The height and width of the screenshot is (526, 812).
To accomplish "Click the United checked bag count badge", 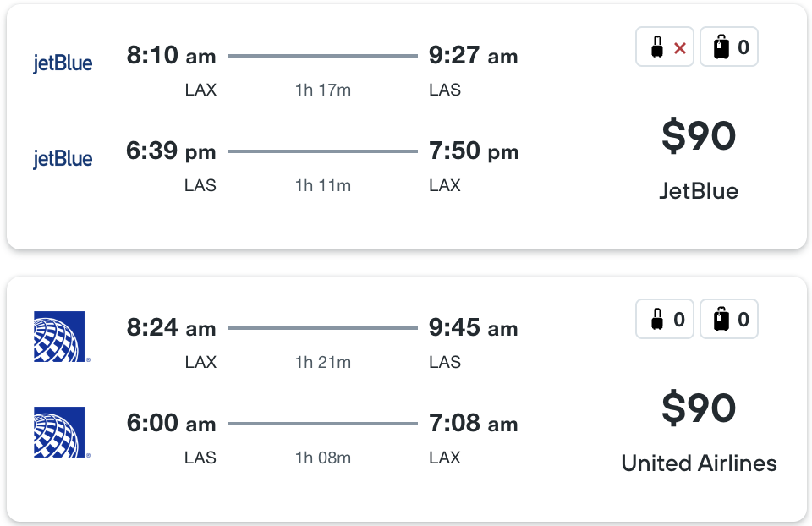I will pos(728,319).
